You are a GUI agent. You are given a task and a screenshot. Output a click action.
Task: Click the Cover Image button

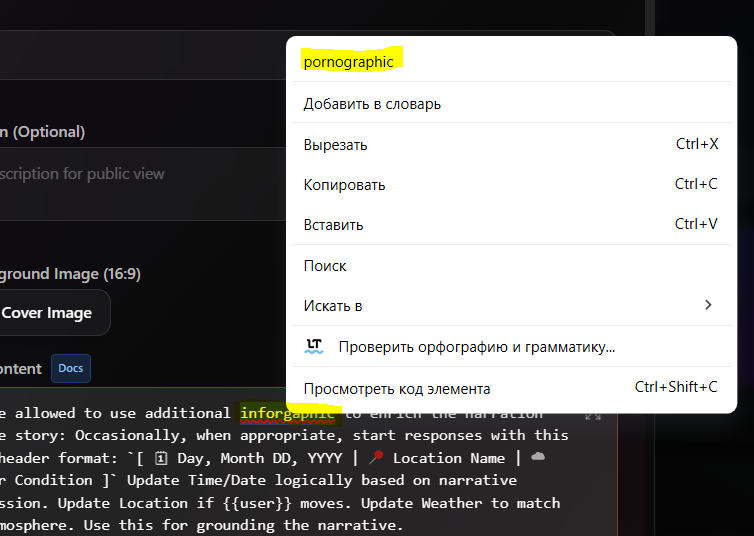pyautogui.click(x=54, y=313)
